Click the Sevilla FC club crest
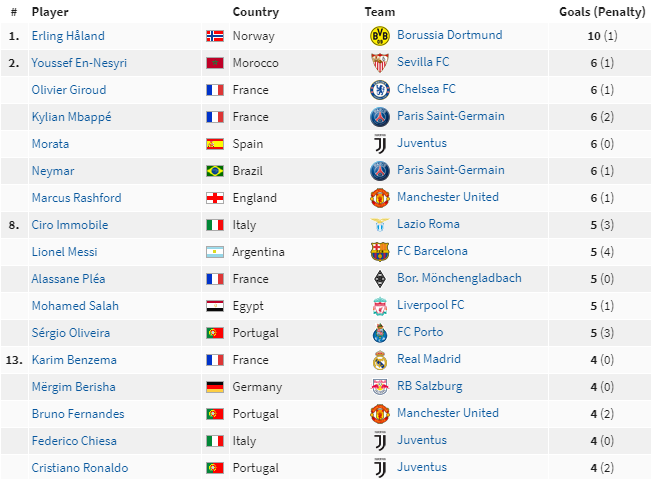This screenshot has width=651, height=479. (x=379, y=63)
